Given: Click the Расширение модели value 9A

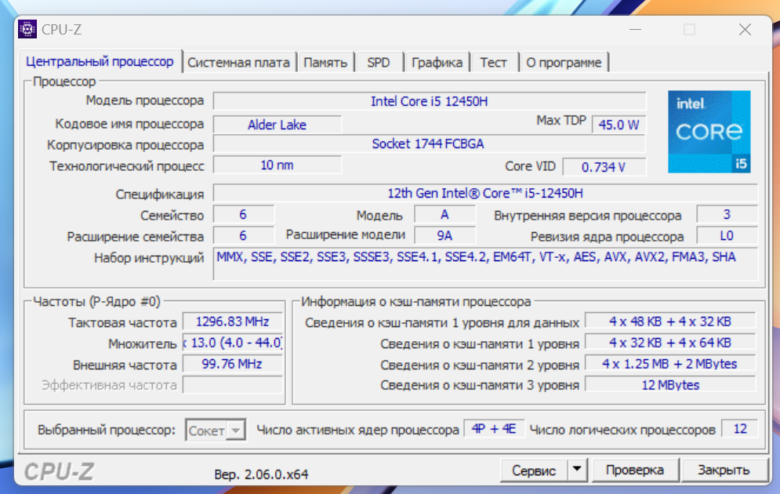Looking at the screenshot, I should (x=444, y=235).
